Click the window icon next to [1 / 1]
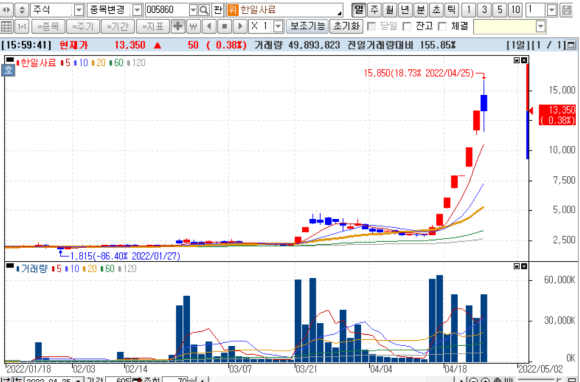Screen dimensions: 580x382 571,45
